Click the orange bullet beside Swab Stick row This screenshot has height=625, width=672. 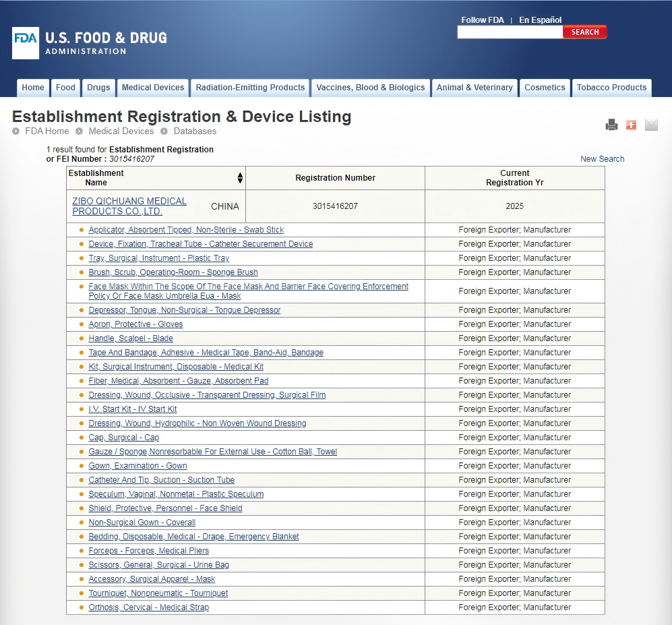point(81,229)
